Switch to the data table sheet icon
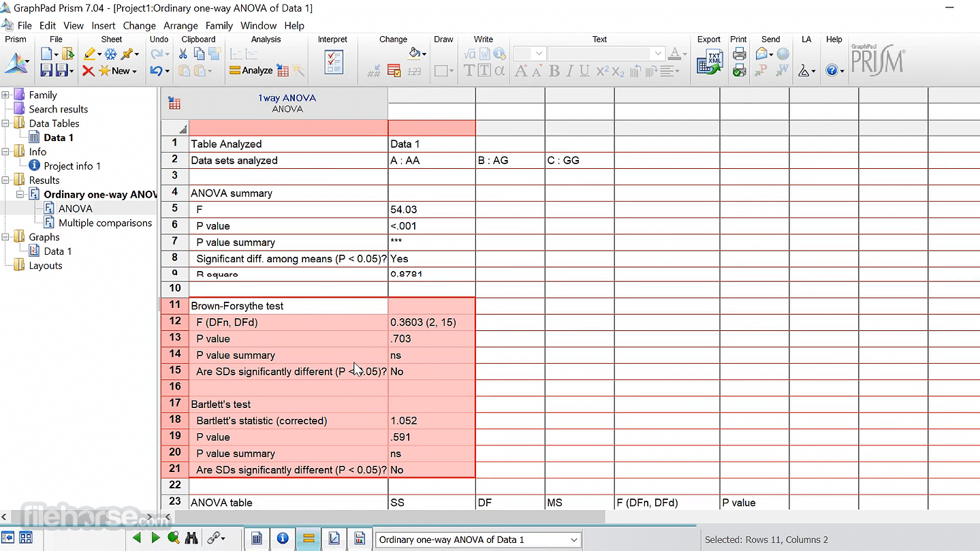The image size is (980, 551). tap(257, 539)
